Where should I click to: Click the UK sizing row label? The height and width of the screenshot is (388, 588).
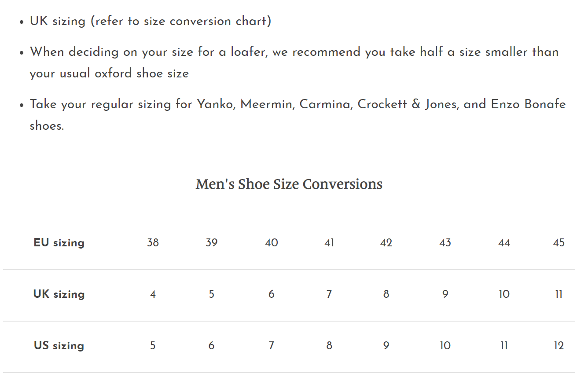click(x=59, y=294)
